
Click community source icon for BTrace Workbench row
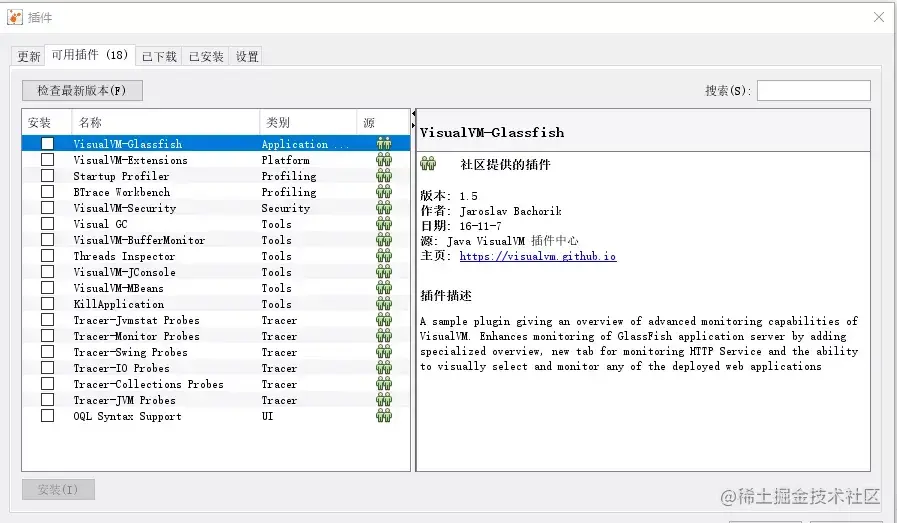pos(384,192)
